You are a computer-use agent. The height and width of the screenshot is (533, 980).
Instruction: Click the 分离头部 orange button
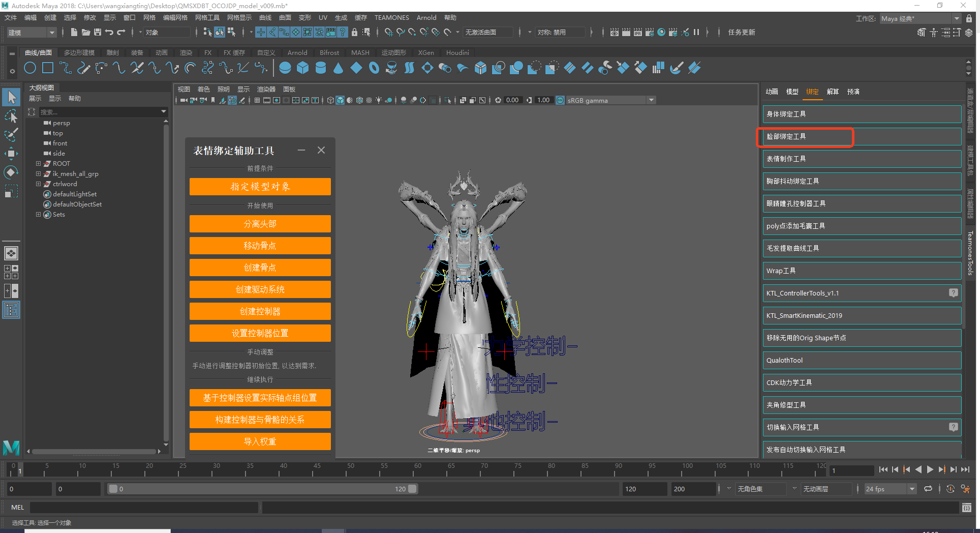[x=260, y=224]
